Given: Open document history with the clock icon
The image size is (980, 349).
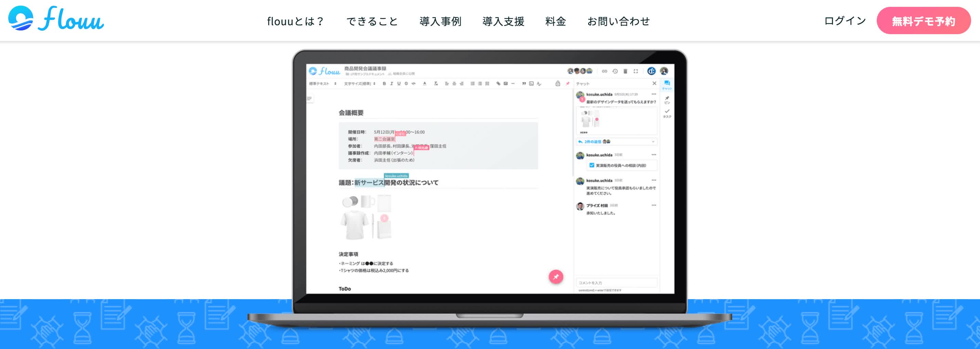Looking at the screenshot, I should pyautogui.click(x=615, y=71).
